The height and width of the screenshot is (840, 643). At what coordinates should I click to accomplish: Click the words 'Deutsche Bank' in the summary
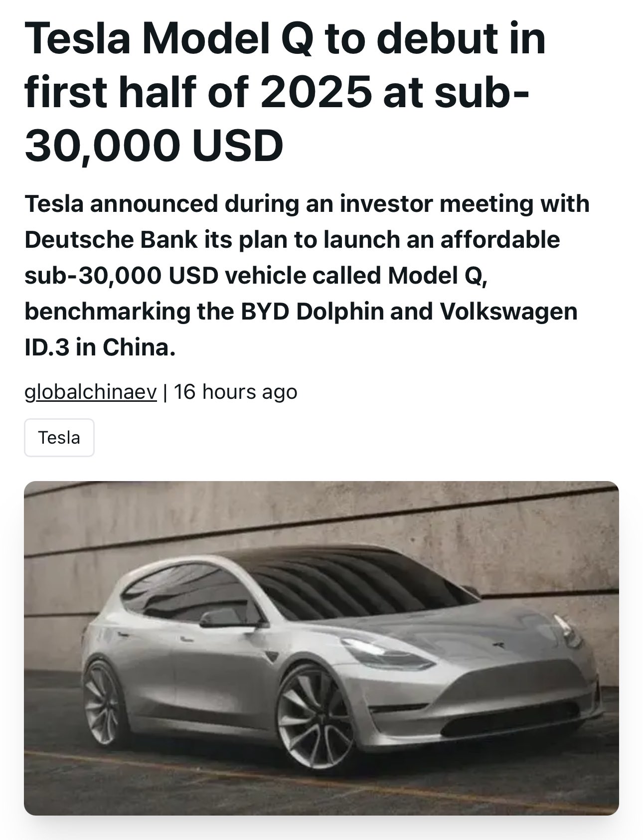click(111, 240)
